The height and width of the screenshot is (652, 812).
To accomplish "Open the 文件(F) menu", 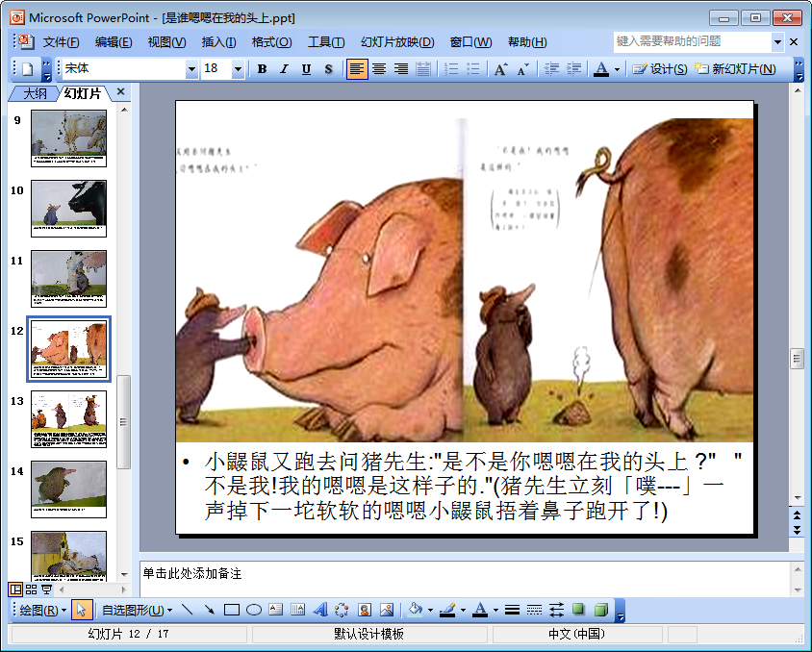I will [x=61, y=42].
